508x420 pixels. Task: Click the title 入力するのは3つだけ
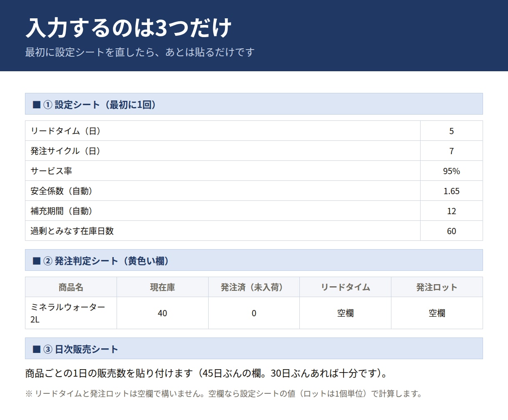tap(128, 28)
